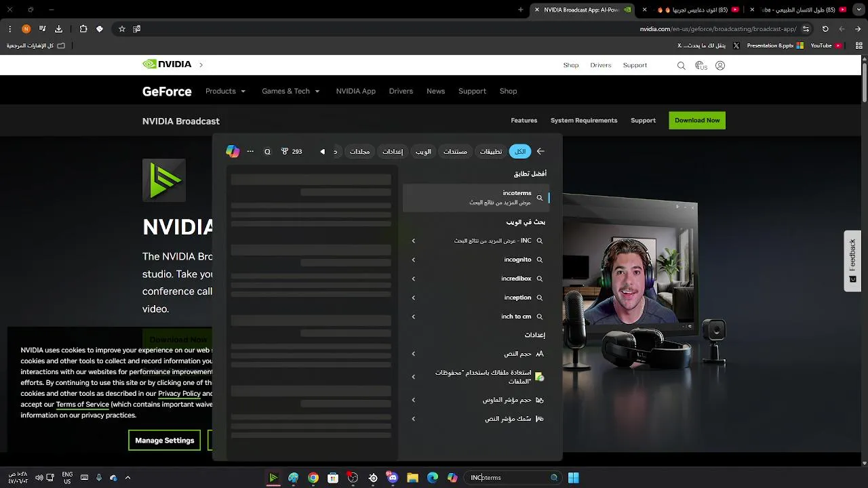868x488 pixels.
Task: Click the browser downloads icon
Action: [x=58, y=29]
